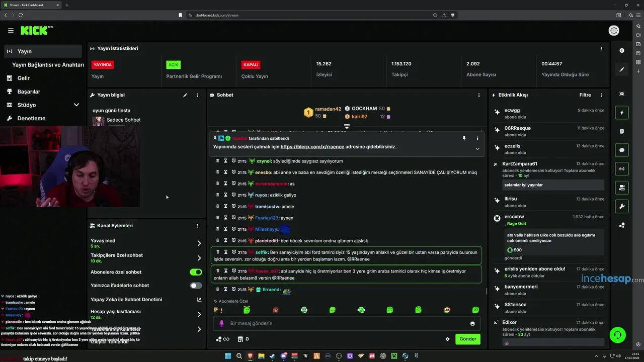Enable Yalnızca ifadelerle sohbet toggle

pos(196,286)
